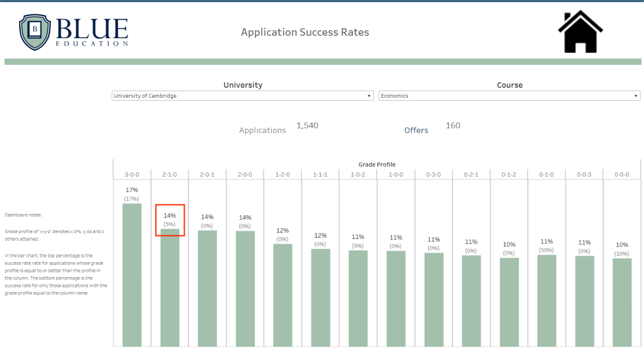
Task: Select the 1-0-0 grade profile bar
Action: [x=396, y=299]
